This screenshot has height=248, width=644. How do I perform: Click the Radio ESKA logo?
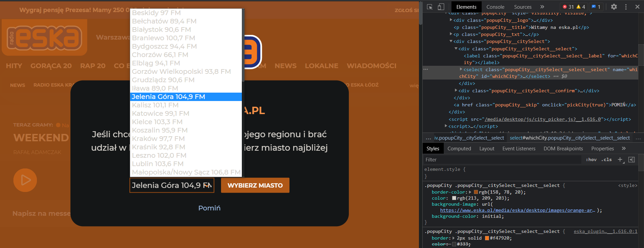click(44, 37)
